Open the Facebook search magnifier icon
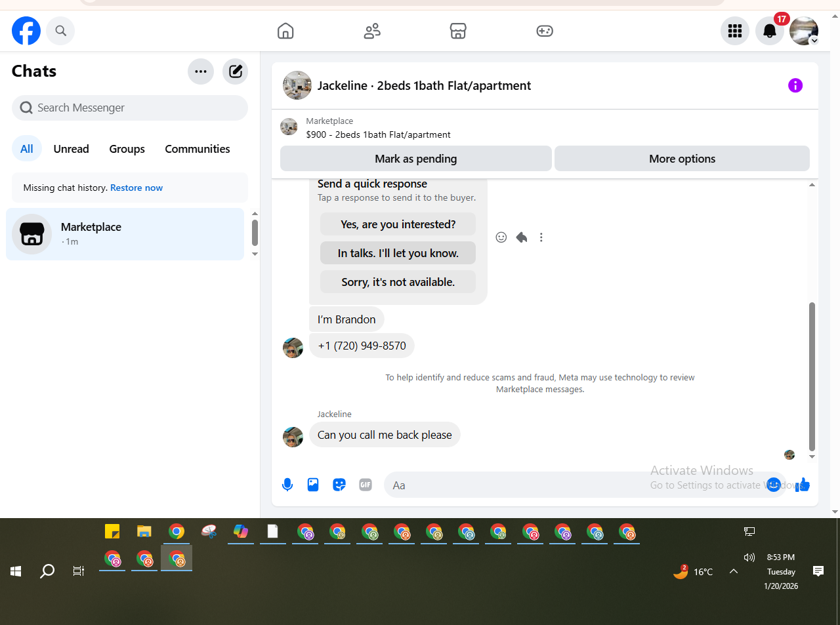The width and height of the screenshot is (840, 625). click(x=60, y=31)
